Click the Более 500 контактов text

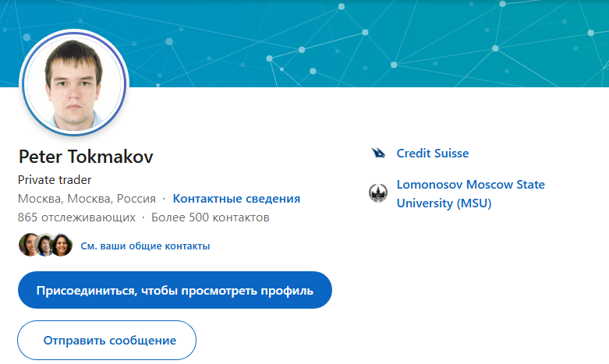211,217
